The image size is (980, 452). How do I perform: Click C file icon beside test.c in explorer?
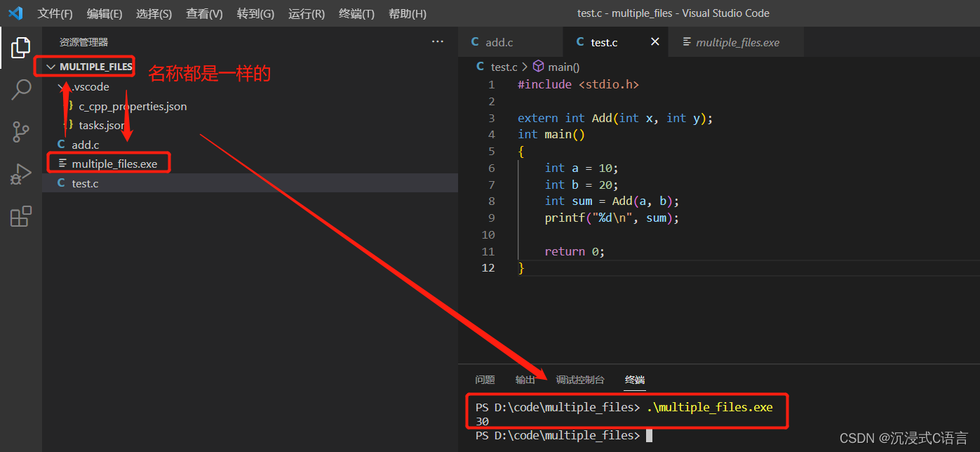[62, 183]
